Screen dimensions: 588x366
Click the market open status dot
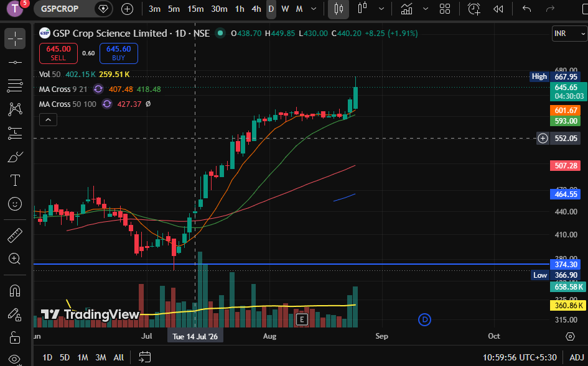[220, 34]
